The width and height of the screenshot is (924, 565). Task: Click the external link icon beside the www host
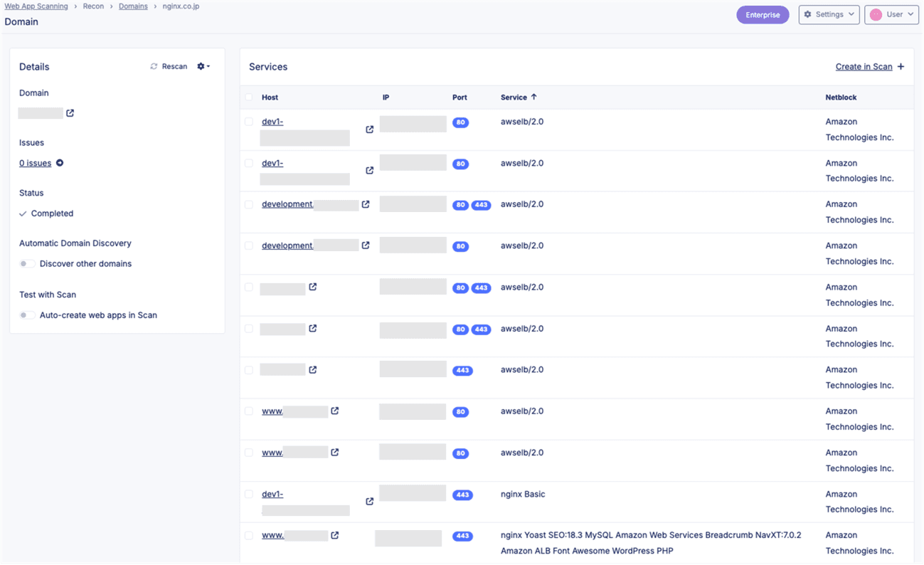coord(335,411)
